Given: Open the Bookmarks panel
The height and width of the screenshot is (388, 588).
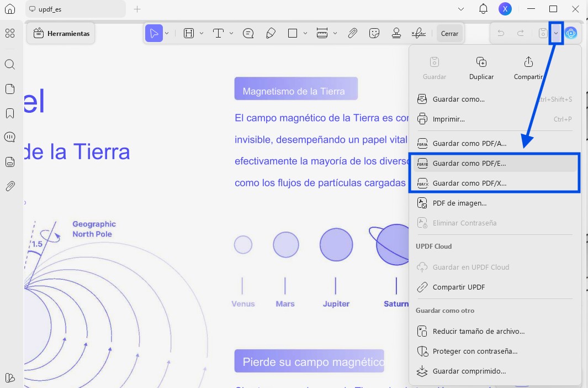Looking at the screenshot, I should coord(10,113).
